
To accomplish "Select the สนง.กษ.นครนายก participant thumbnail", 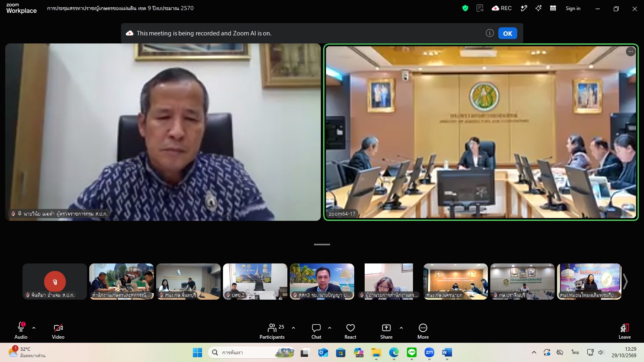I will click(456, 282).
